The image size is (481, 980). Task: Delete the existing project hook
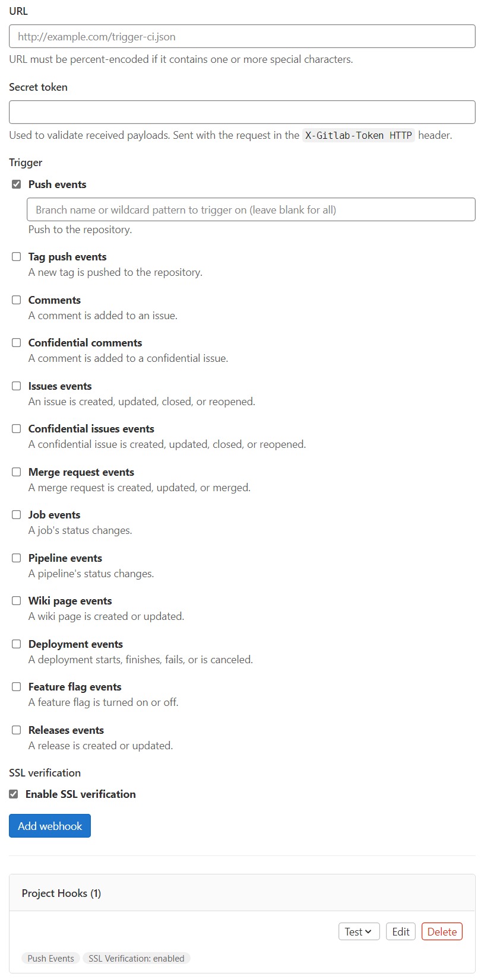442,931
